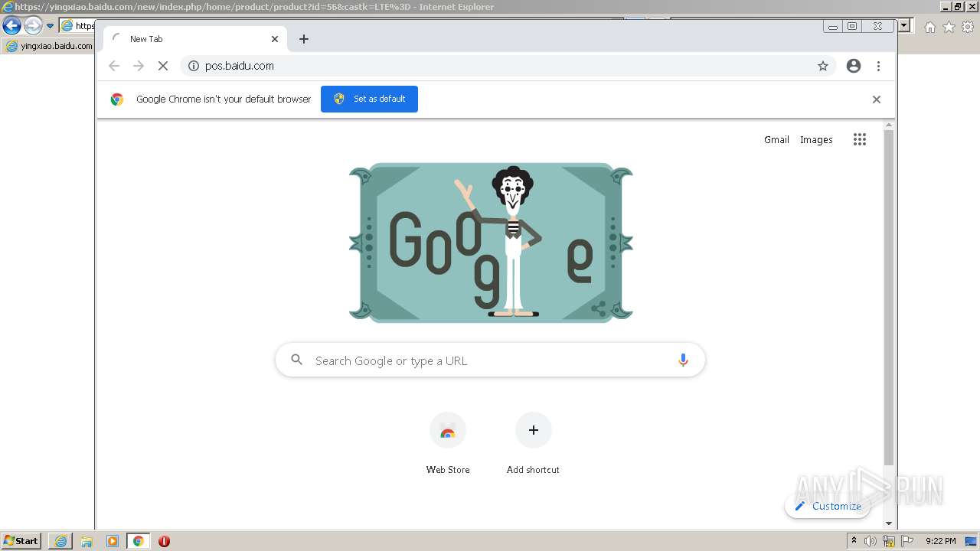Stop loading the page in Chrome

(x=162, y=66)
